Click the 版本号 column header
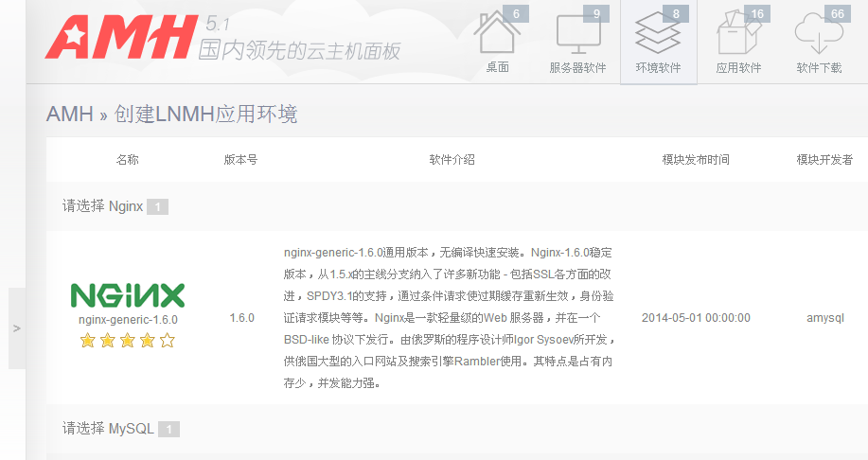 pos(240,160)
